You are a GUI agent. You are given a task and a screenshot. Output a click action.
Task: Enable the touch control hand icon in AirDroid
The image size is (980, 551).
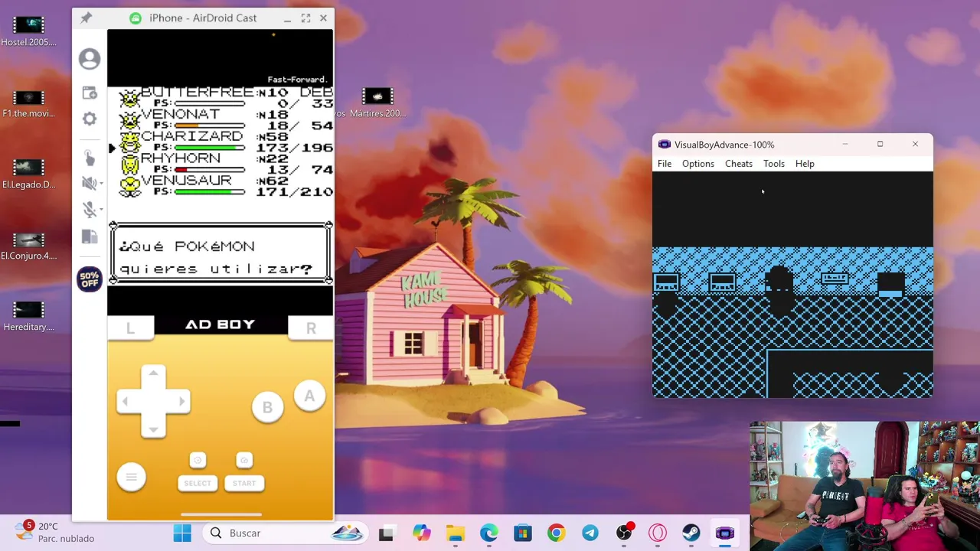[x=89, y=158]
